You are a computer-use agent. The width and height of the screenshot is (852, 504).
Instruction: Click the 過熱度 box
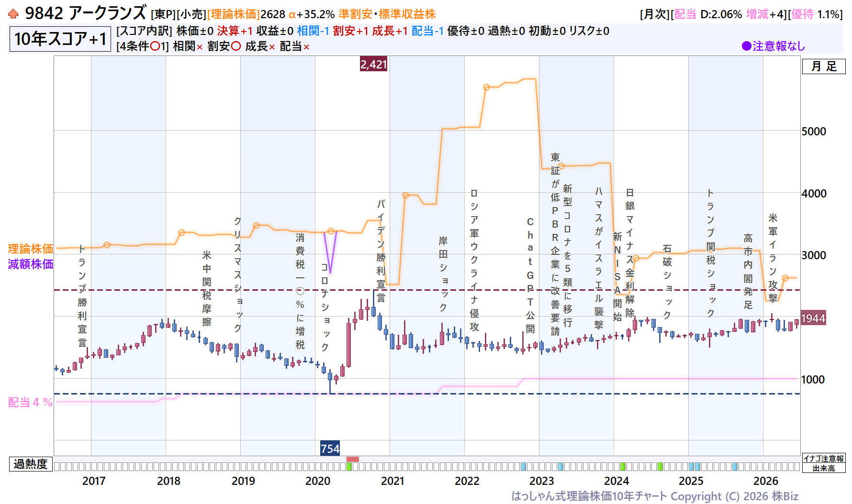point(31,464)
